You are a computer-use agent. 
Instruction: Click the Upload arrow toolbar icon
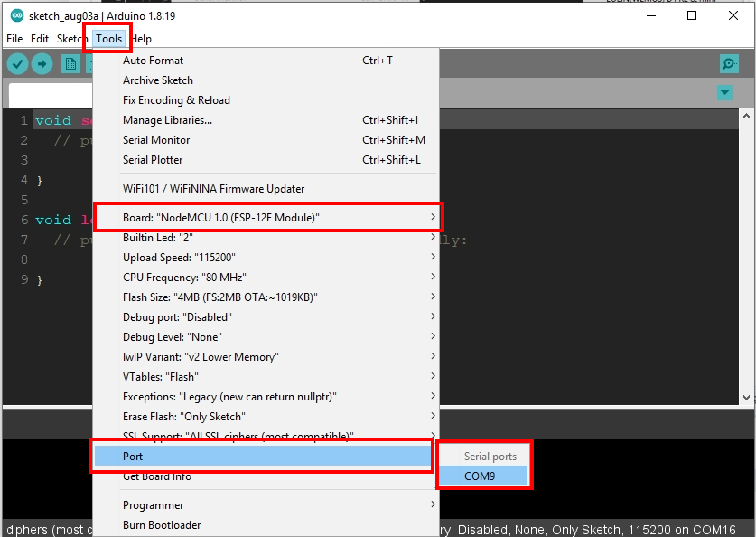pos(42,63)
